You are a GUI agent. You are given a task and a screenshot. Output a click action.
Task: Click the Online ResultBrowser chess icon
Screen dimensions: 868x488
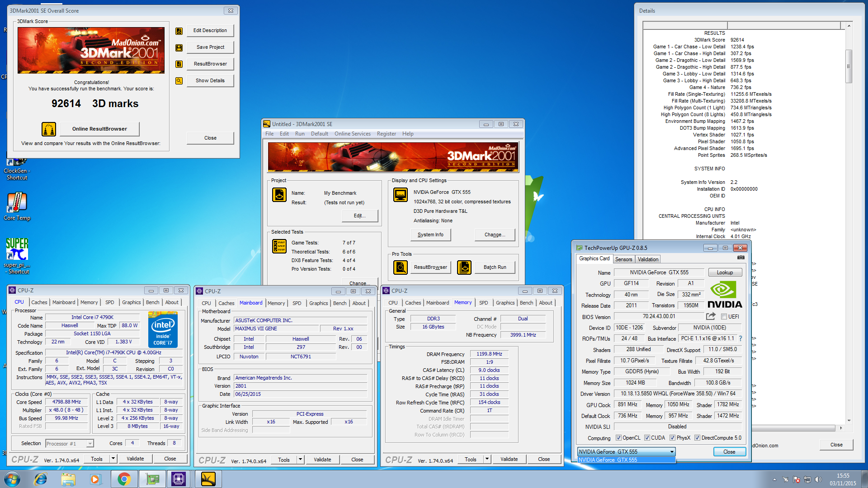click(49, 129)
